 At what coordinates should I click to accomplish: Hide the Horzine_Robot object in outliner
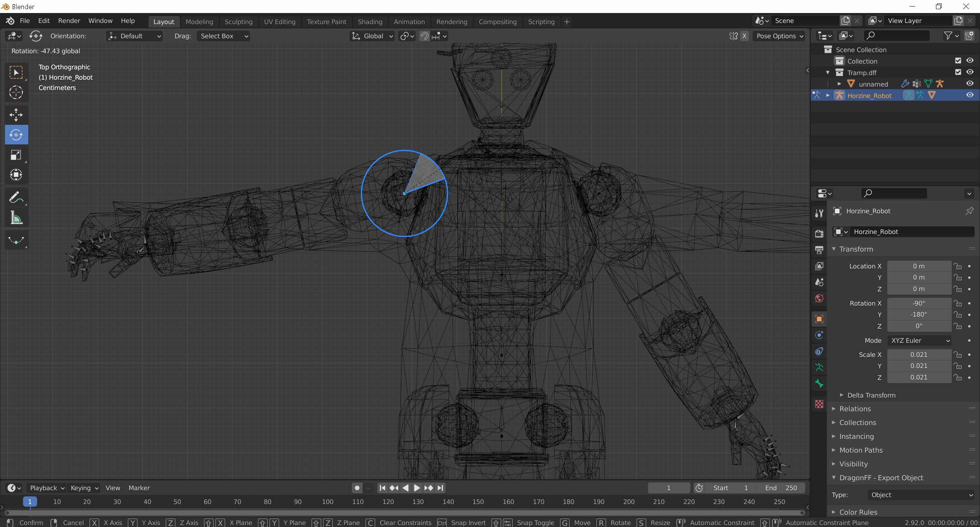click(x=970, y=95)
